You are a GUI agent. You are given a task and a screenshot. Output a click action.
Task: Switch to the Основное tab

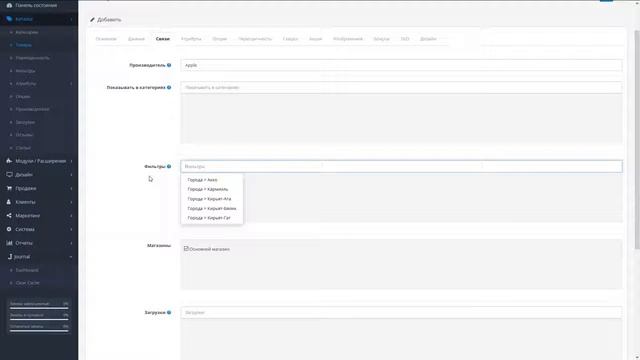coord(106,39)
